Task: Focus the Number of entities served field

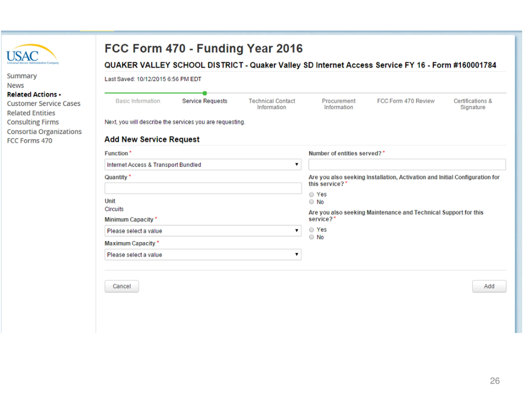Action: point(407,165)
